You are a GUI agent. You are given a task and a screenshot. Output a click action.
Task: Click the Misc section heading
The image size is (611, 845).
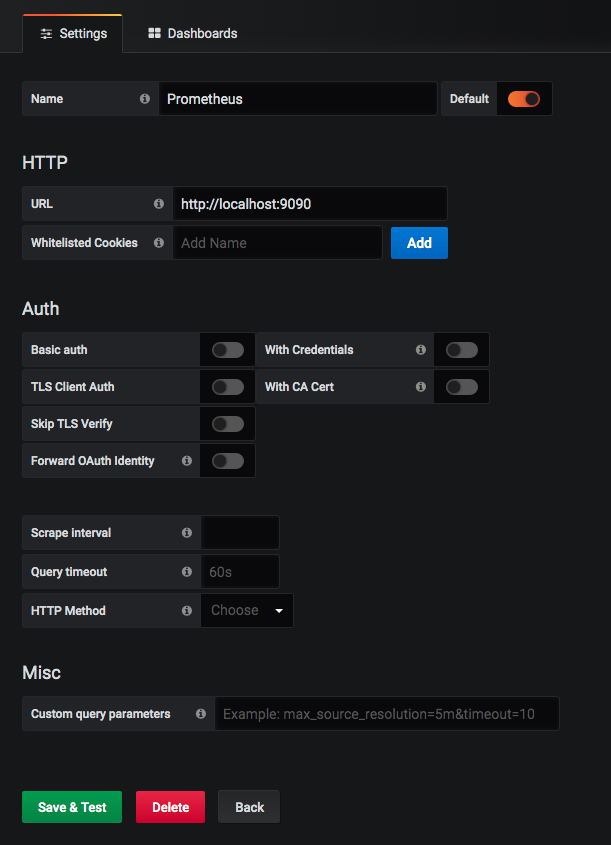pyautogui.click(x=41, y=673)
